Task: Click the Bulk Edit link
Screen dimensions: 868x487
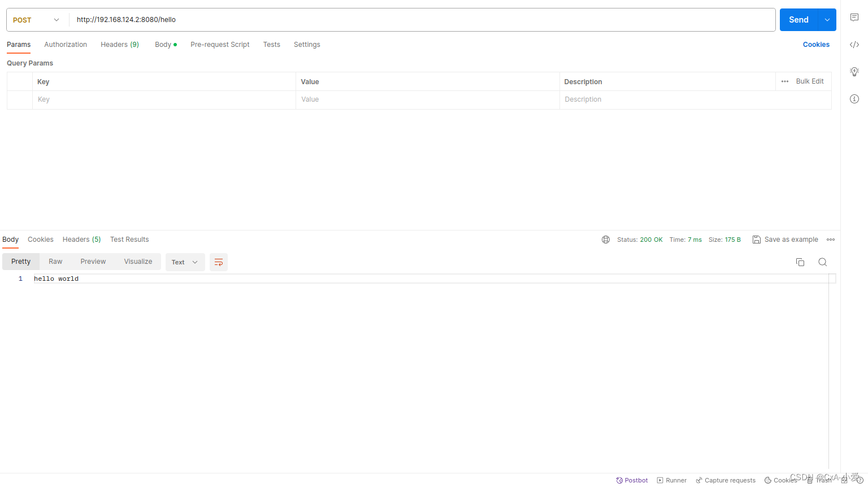Action: click(810, 81)
